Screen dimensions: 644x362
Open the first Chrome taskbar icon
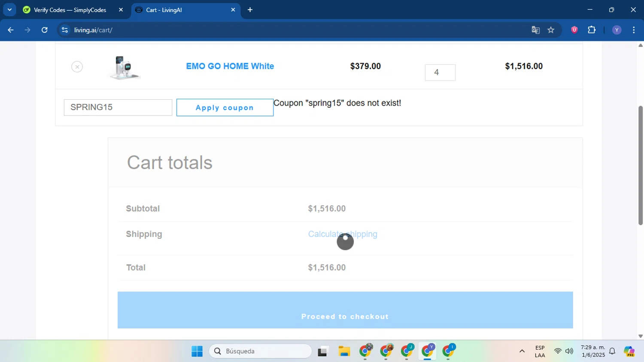365,351
